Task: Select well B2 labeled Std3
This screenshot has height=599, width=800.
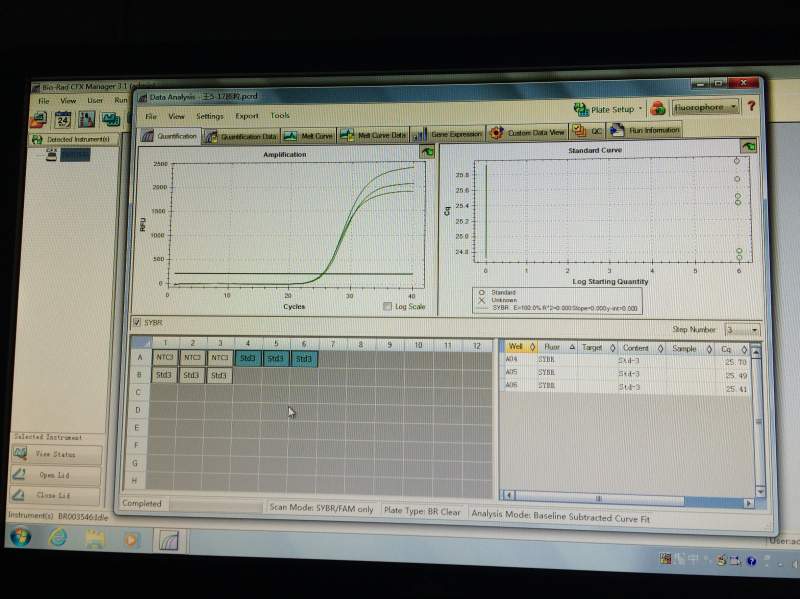Action: click(x=191, y=375)
